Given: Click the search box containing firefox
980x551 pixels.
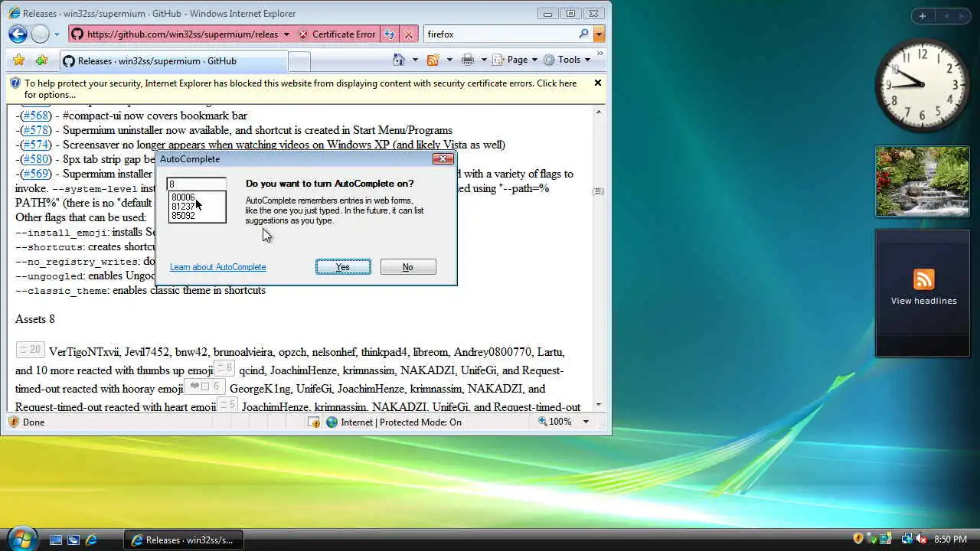Looking at the screenshot, I should [x=500, y=34].
